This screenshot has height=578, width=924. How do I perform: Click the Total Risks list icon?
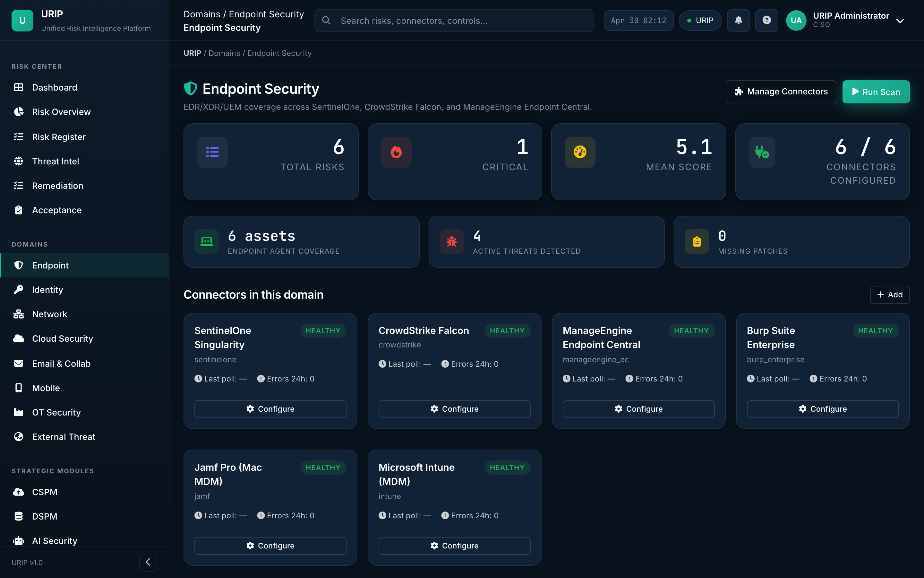212,152
